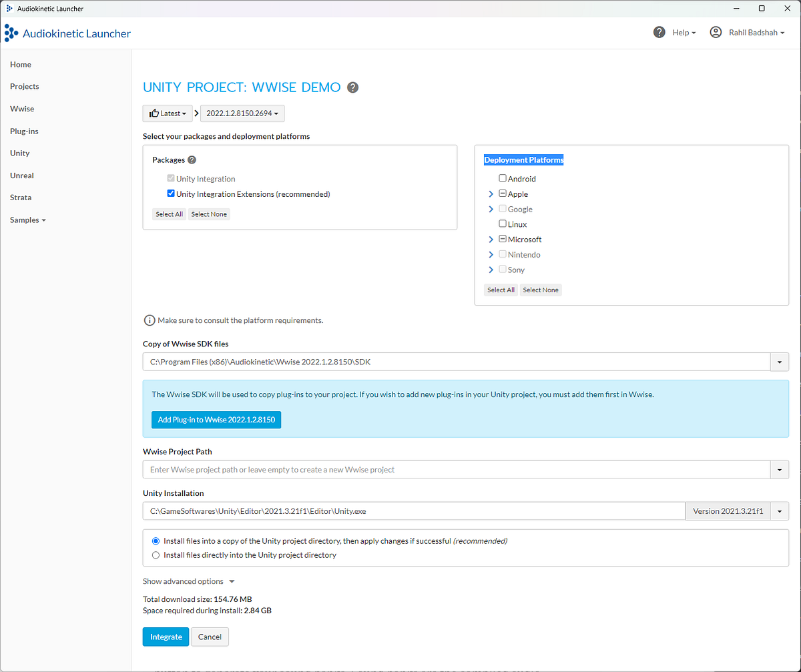
Task: Enable the Android deployment platform checkbox
Action: 502,178
